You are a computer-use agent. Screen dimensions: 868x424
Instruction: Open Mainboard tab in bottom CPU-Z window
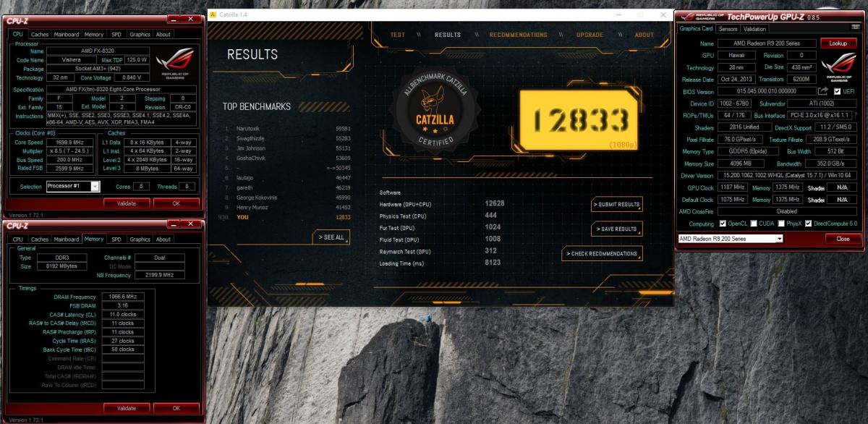point(67,239)
